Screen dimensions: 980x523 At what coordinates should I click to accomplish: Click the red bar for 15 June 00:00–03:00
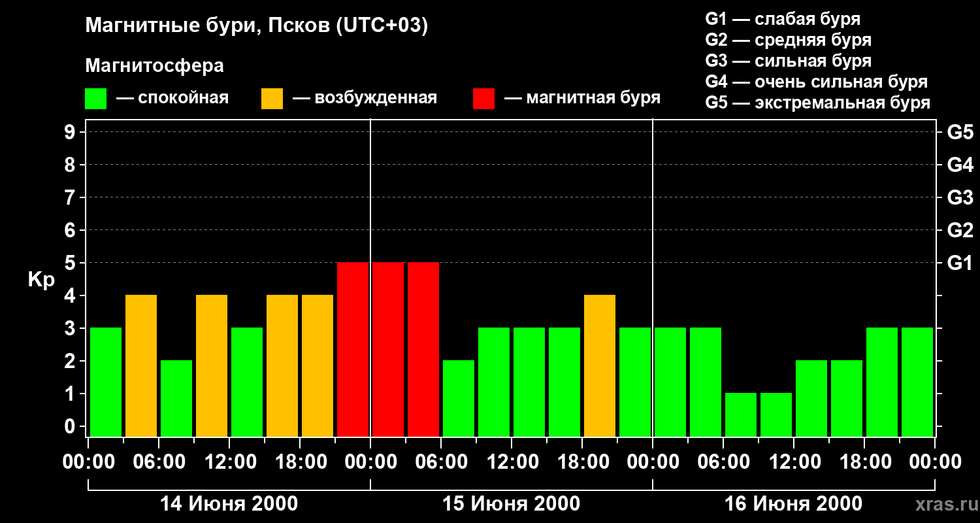coord(388,349)
